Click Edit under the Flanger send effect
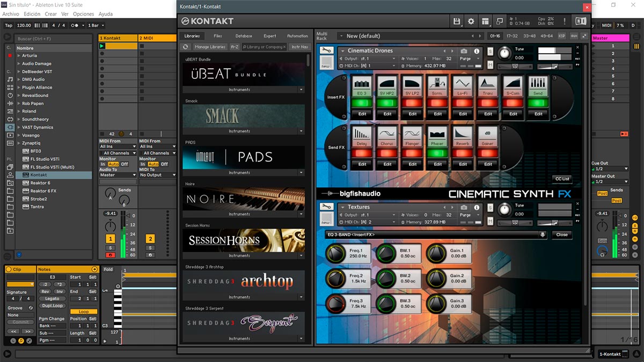 (x=413, y=164)
